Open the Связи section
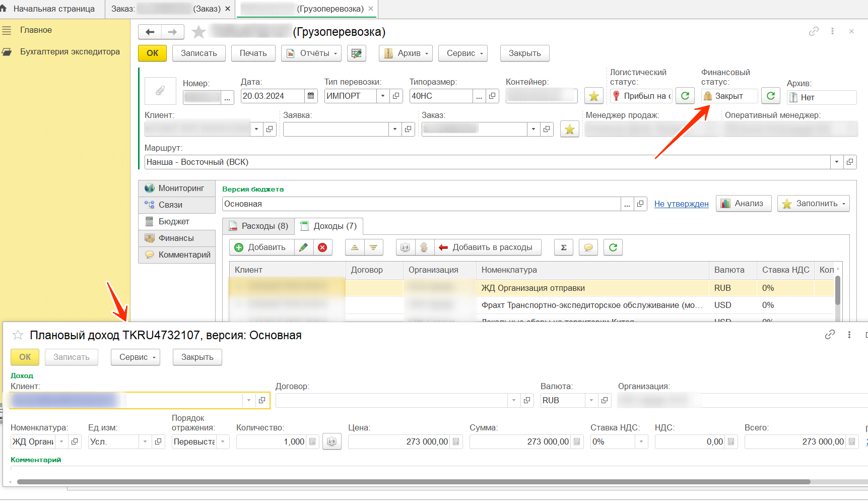Viewport: 868px width, 503px height. [x=177, y=205]
